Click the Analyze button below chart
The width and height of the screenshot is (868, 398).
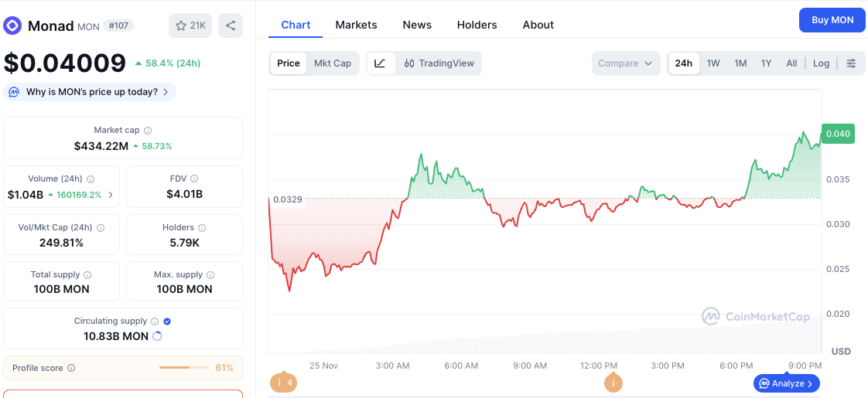pyautogui.click(x=786, y=383)
